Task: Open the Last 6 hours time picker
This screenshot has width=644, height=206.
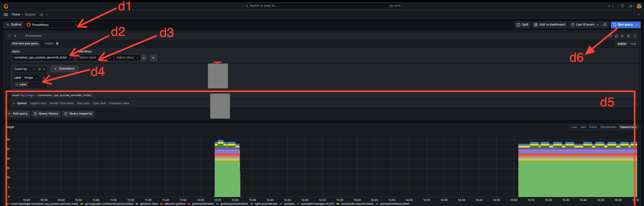Action: (x=585, y=25)
